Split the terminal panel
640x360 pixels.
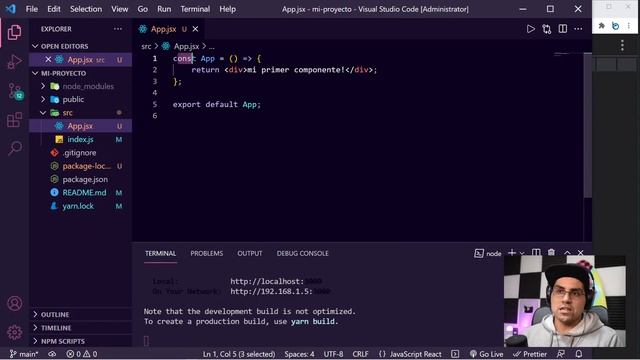536,253
